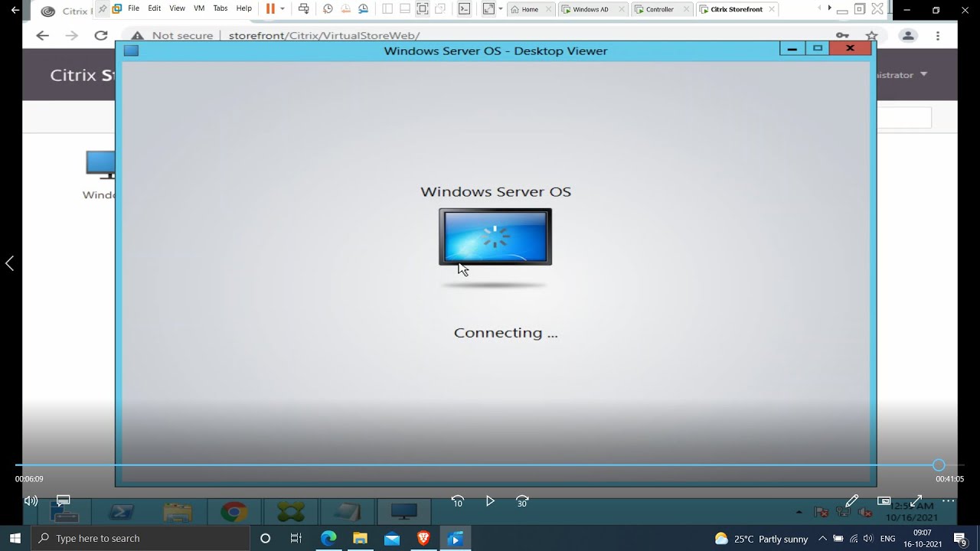Open the browser profile avatar icon
This screenshot has height=551, width=980.
908,36
